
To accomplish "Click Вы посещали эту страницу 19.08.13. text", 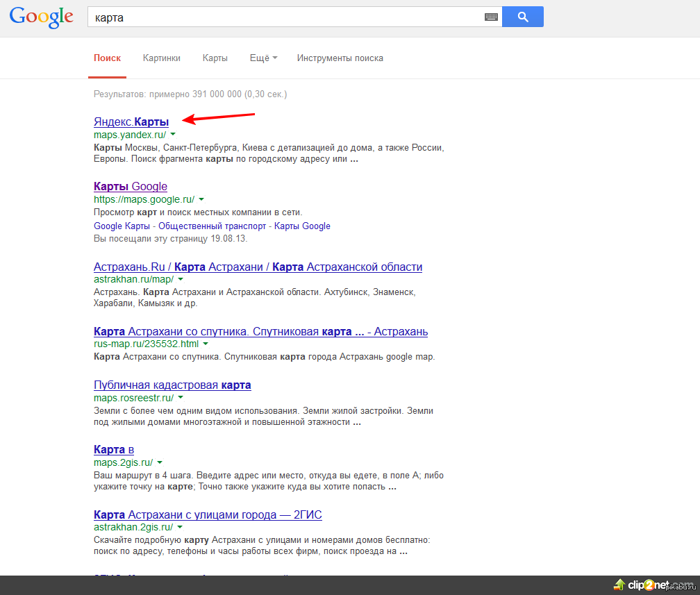I will [x=171, y=239].
